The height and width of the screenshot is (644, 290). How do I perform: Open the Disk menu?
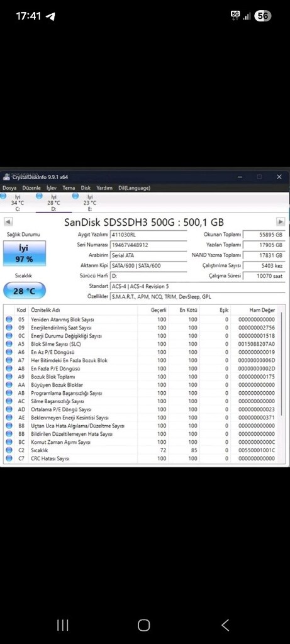pyautogui.click(x=86, y=188)
